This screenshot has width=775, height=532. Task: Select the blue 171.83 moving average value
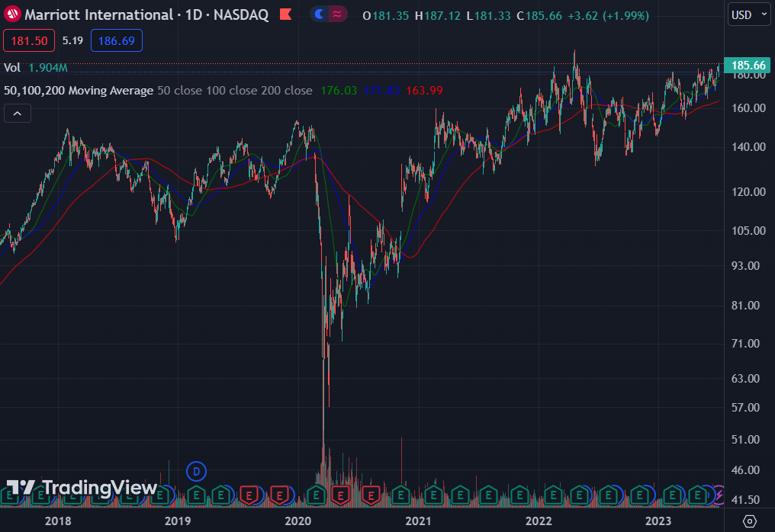coord(381,91)
